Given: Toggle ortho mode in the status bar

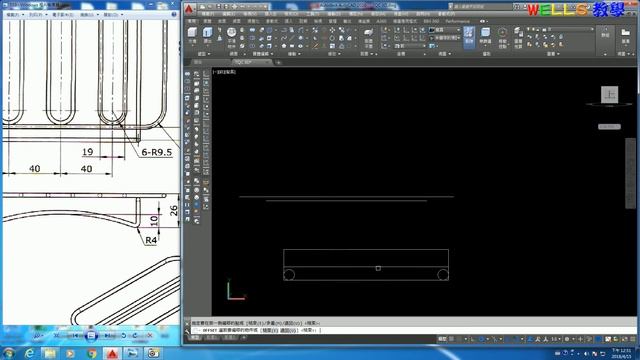Looking at the screenshot, I should coord(473,339).
